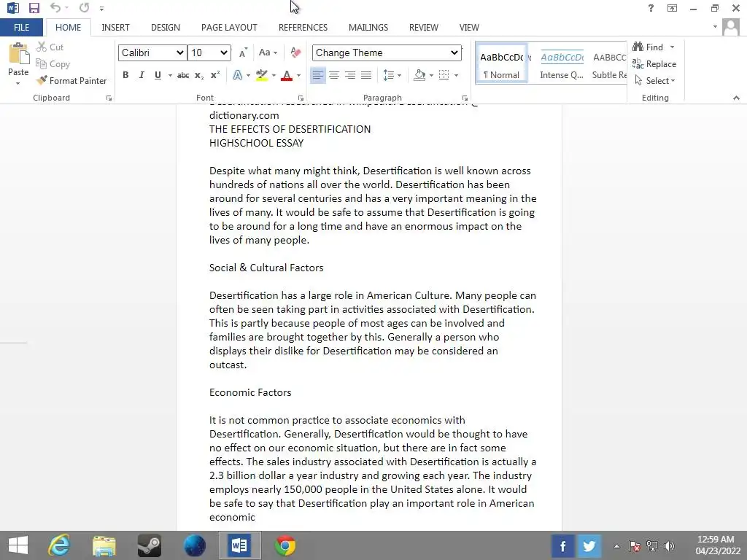Open the Change Theme combo box
Screen dimensions: 747x560
[x=387, y=52]
